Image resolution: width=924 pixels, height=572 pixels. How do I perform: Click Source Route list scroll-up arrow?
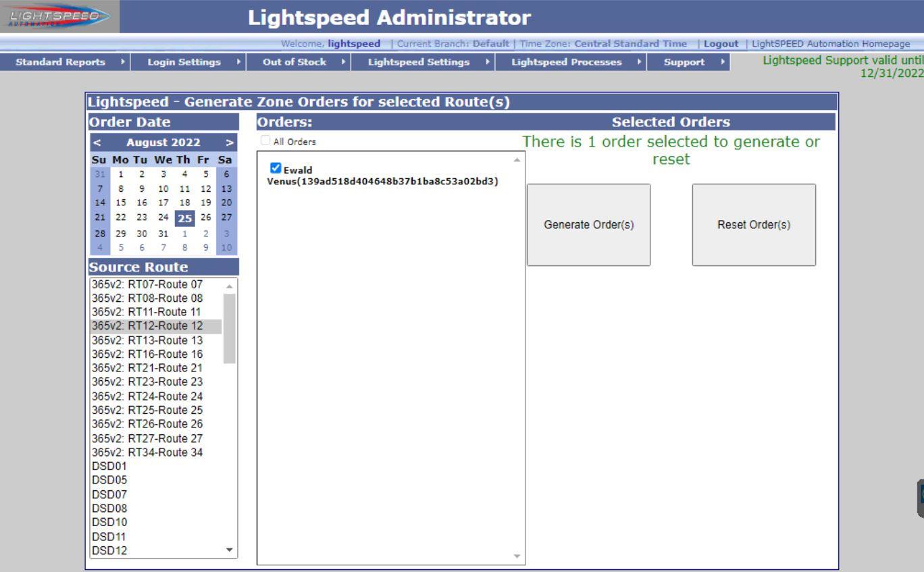(230, 285)
